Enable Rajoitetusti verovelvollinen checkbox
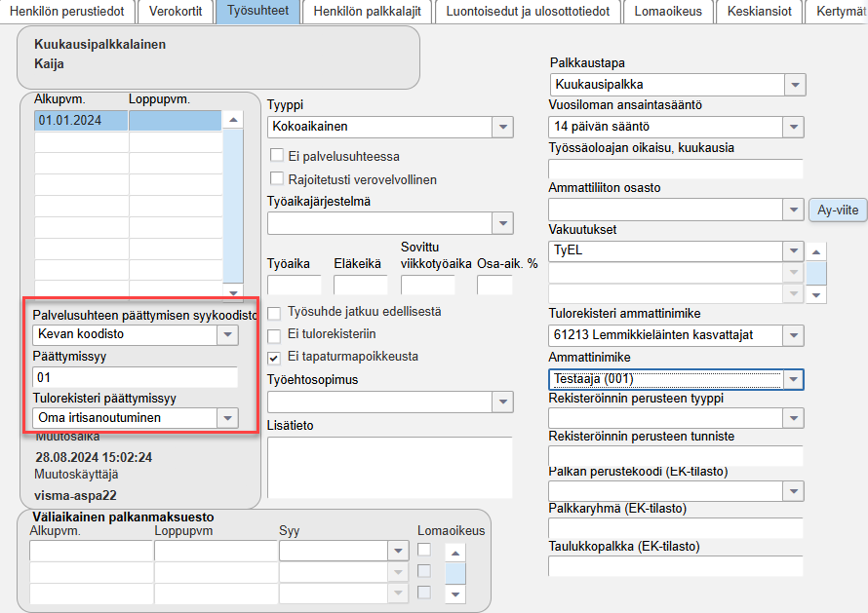This screenshot has width=868, height=613. pyautogui.click(x=276, y=178)
